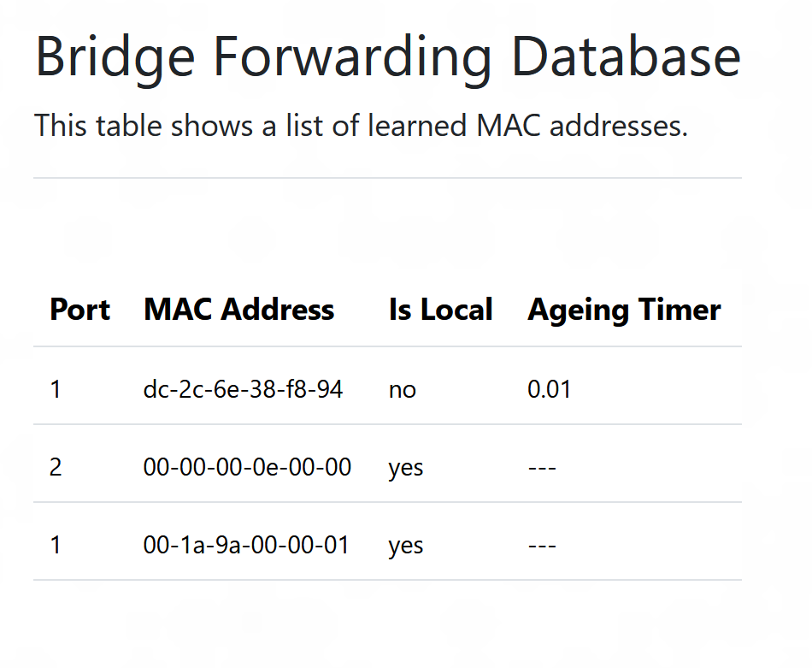Click MAC address dc-2c-6e-38-f8-94
The image size is (812, 668).
click(243, 389)
